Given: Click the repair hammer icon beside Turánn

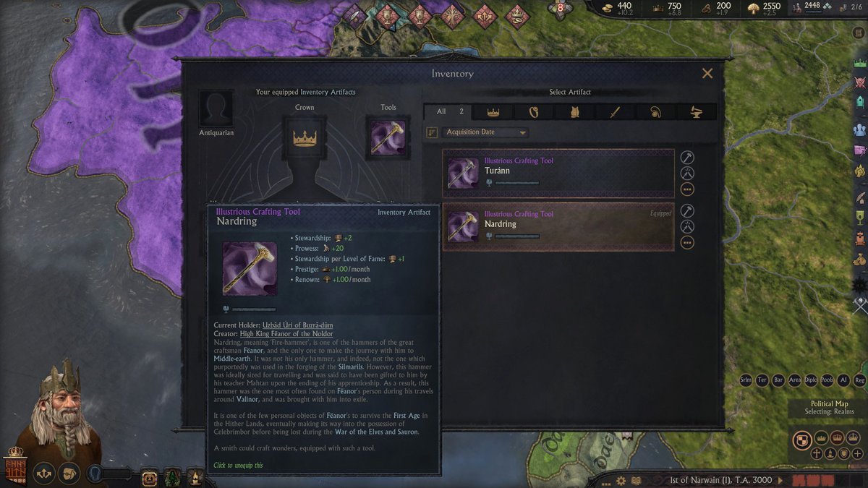Looking at the screenshot, I should pyautogui.click(x=687, y=157).
